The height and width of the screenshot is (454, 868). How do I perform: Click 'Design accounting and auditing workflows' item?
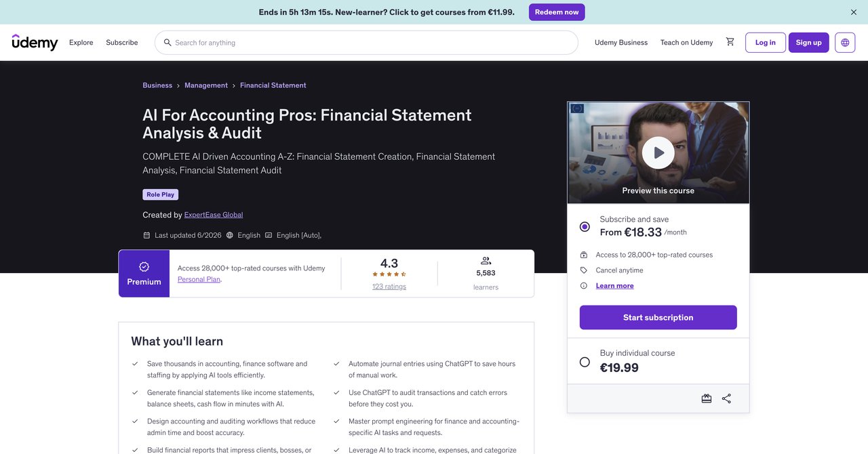(x=231, y=427)
